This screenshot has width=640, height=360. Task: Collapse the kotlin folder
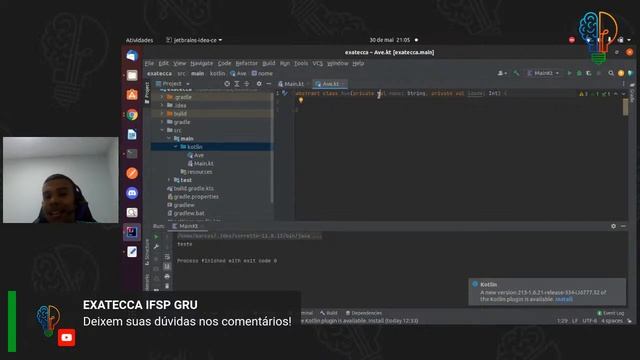tap(176, 147)
